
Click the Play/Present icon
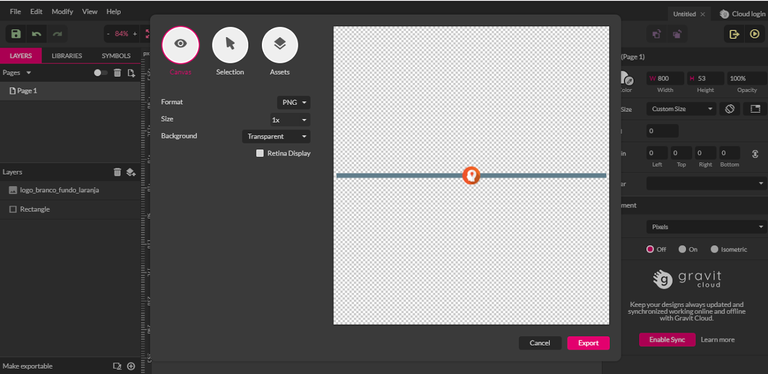pyautogui.click(x=754, y=34)
